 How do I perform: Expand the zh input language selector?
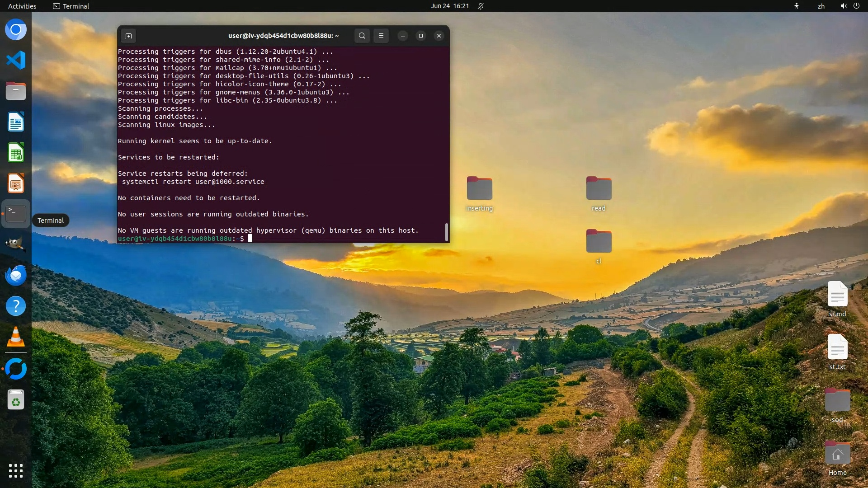point(821,6)
